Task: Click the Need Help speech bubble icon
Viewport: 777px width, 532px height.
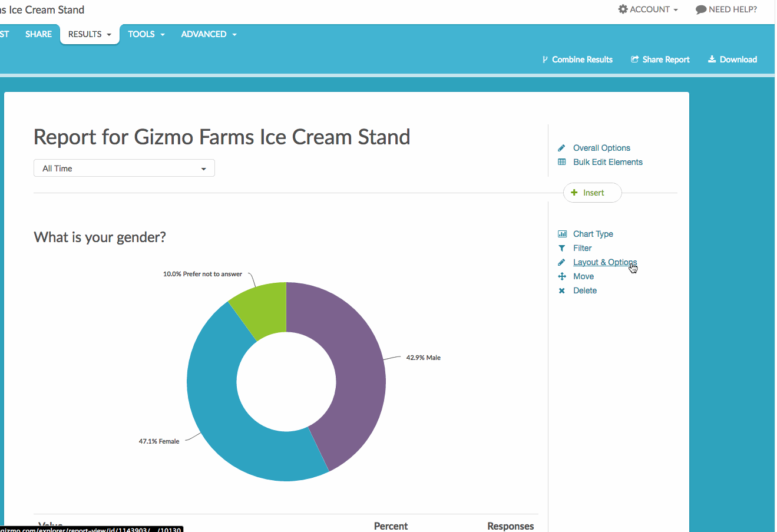Action: pyautogui.click(x=701, y=9)
